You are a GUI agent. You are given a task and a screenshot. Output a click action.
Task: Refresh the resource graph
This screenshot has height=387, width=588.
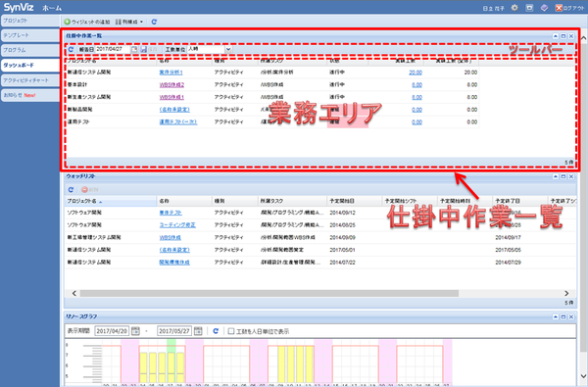click(216, 331)
